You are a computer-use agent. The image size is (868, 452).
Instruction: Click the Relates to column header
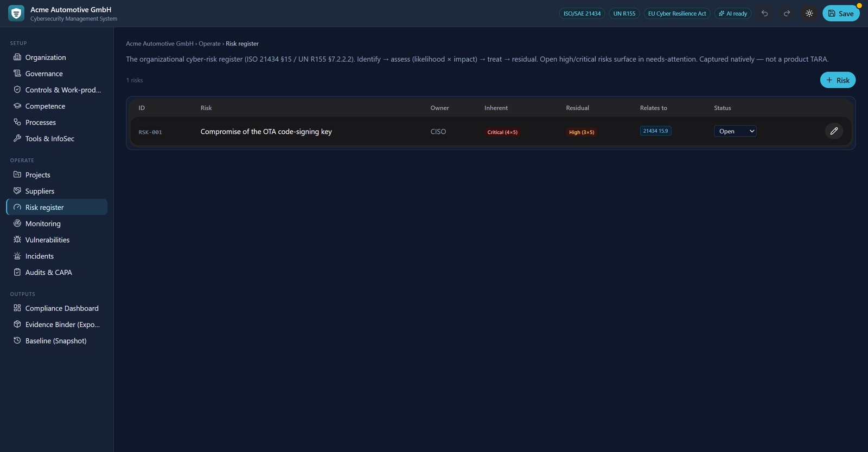point(654,108)
